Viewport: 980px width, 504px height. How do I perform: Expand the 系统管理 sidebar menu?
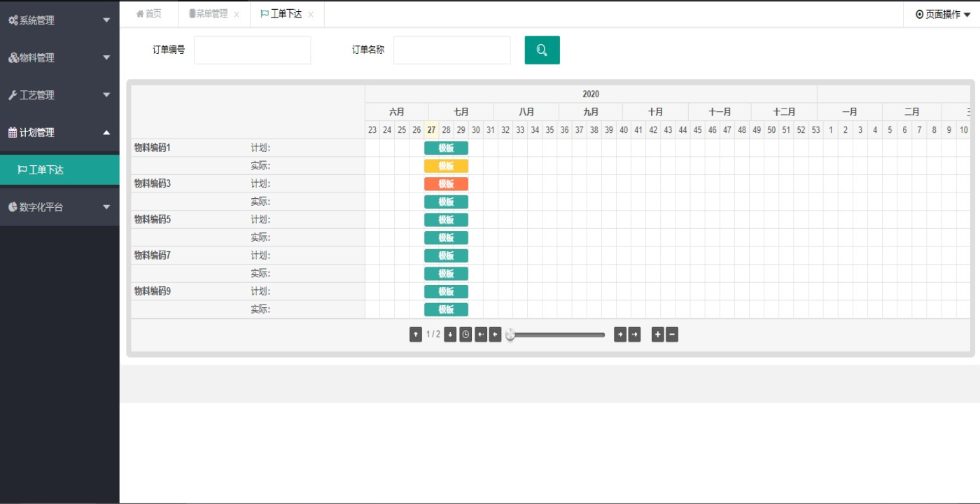[x=59, y=20]
